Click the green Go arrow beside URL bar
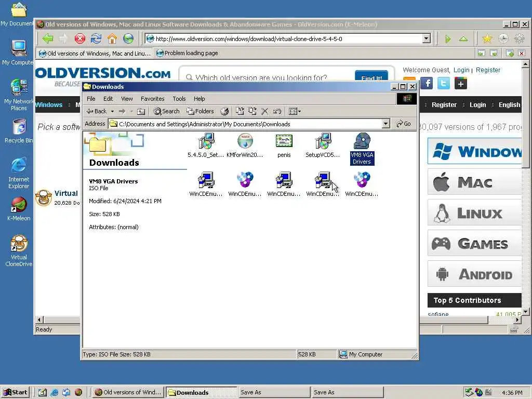The height and width of the screenshot is (399, 532). 448,39
